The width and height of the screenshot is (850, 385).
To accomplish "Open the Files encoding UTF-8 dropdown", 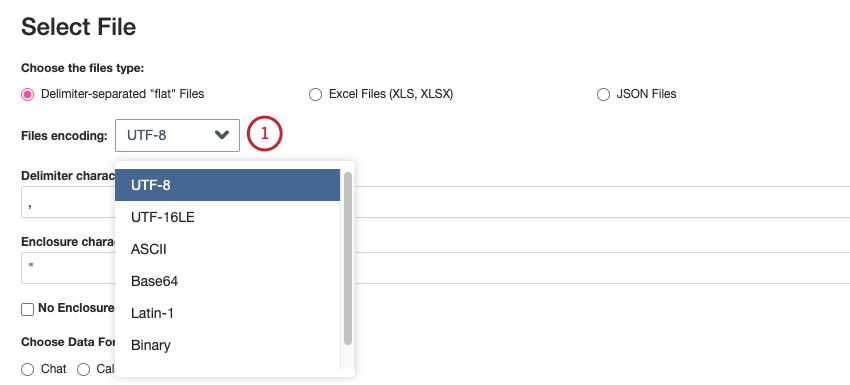I will [177, 135].
